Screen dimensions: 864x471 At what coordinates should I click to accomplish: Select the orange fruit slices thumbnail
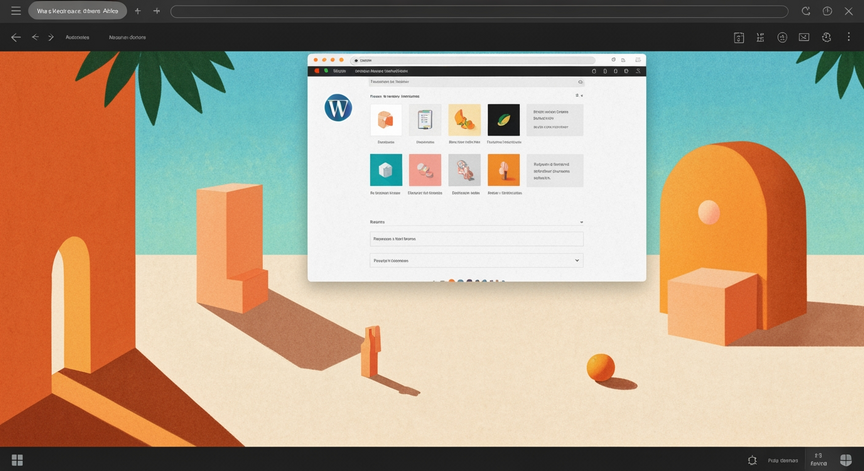click(x=465, y=120)
